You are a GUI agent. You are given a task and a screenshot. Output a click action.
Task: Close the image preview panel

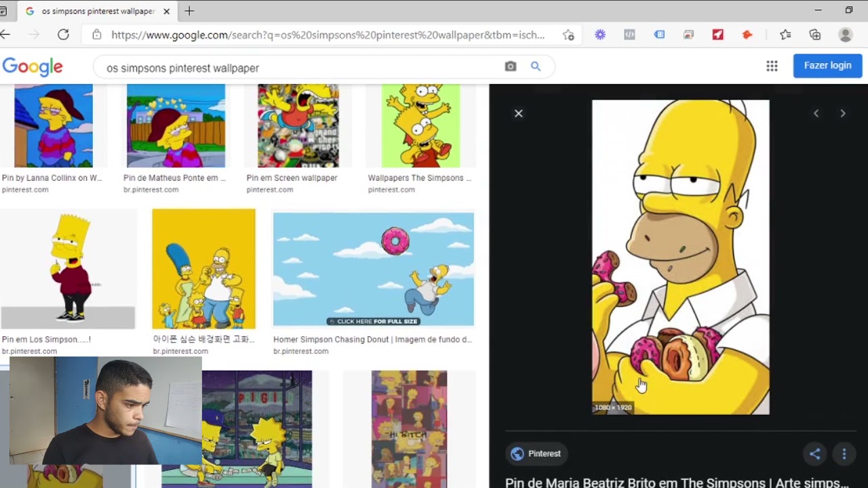click(x=519, y=113)
